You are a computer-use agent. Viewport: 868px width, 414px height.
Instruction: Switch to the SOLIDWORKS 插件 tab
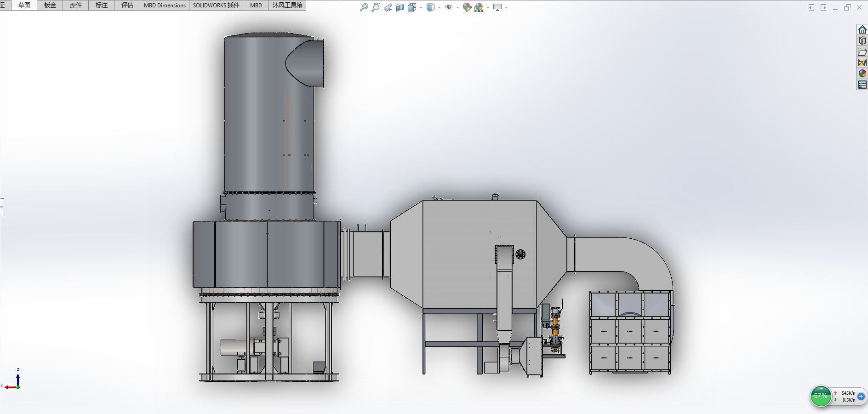pos(216,6)
